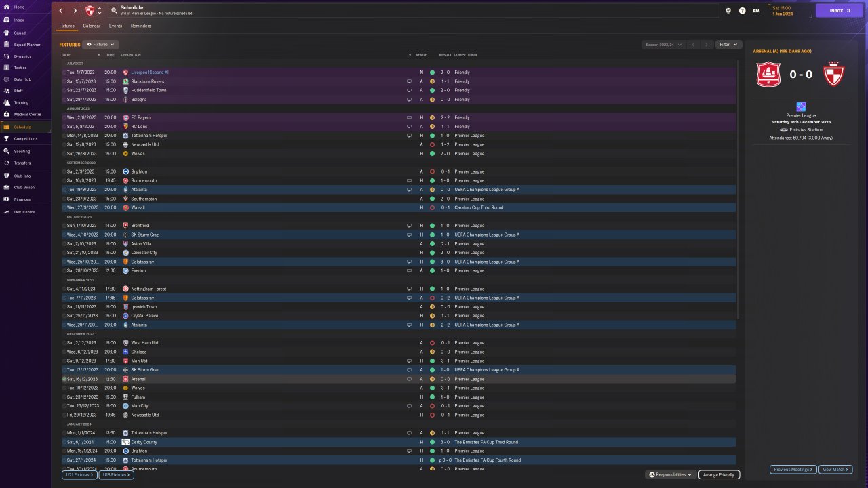Viewport: 868px width, 488px height.
Task: Open the Responsibilities dropdown
Action: click(671, 475)
